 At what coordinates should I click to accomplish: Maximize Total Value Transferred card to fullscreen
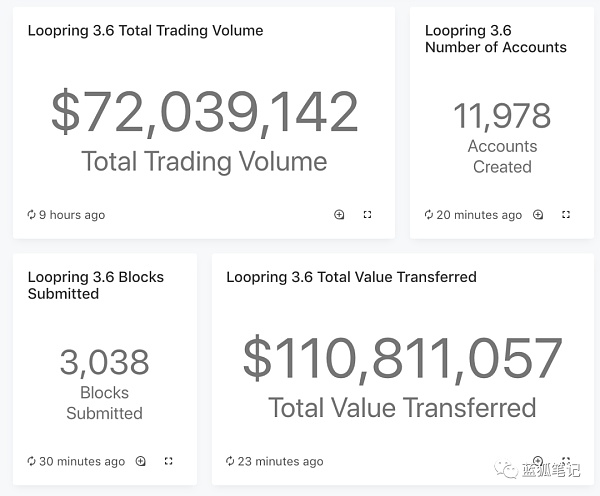566,460
